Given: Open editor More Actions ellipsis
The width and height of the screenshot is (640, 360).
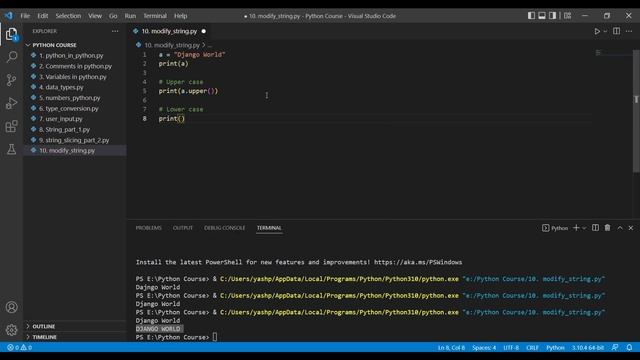Looking at the screenshot, I should tap(629, 31).
